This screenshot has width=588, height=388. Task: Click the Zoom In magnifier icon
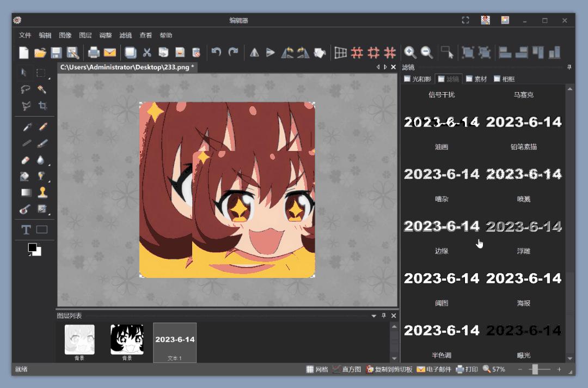[410, 52]
